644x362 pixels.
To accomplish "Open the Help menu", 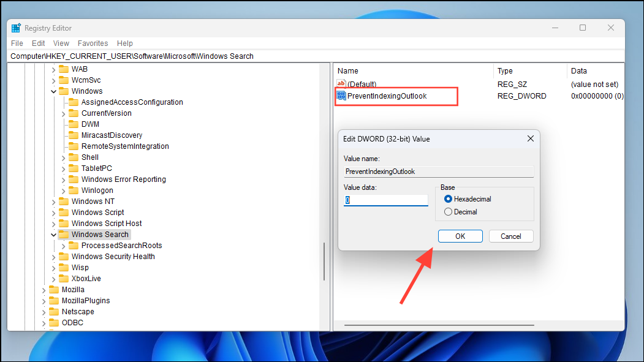I will click(125, 43).
